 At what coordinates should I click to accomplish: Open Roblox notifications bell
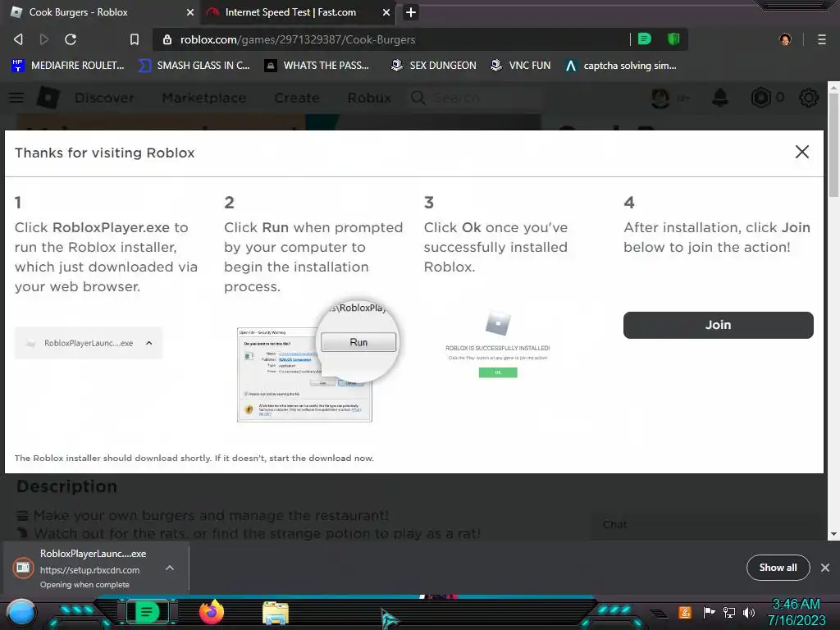point(720,98)
